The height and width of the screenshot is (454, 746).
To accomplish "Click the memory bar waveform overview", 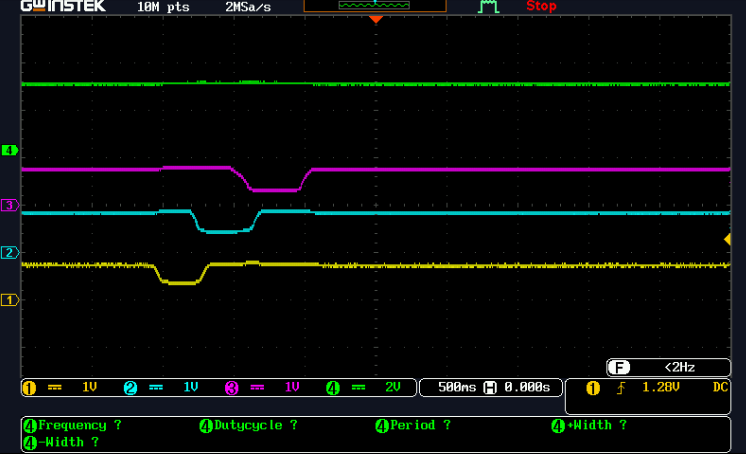I will click(375, 6).
